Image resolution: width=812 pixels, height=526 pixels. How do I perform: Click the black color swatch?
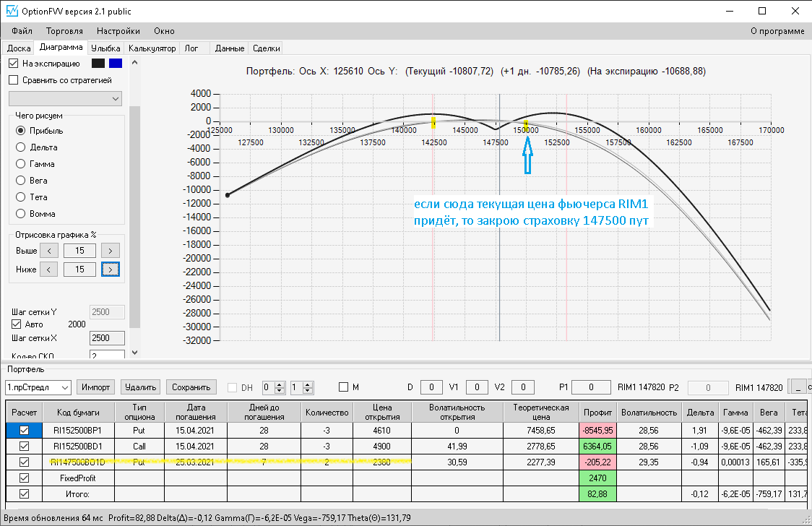(98, 64)
